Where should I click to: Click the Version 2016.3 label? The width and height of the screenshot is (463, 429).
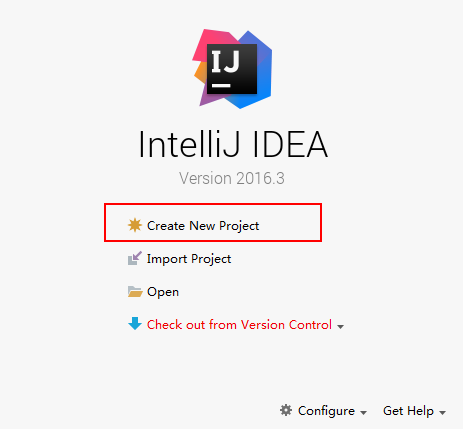point(232,178)
